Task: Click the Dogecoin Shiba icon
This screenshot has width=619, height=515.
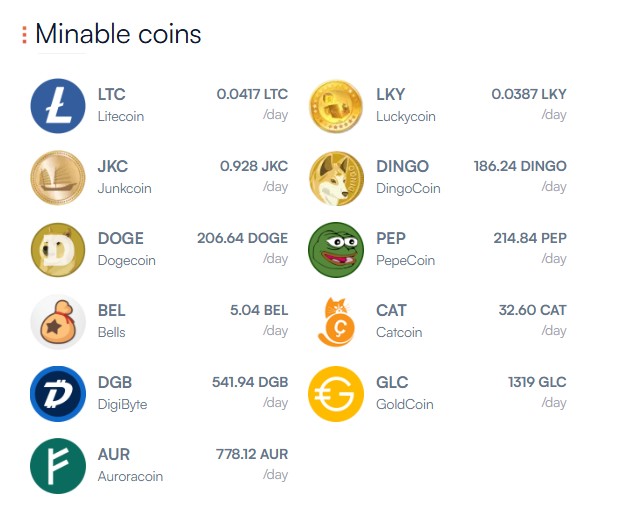Action: coord(58,250)
